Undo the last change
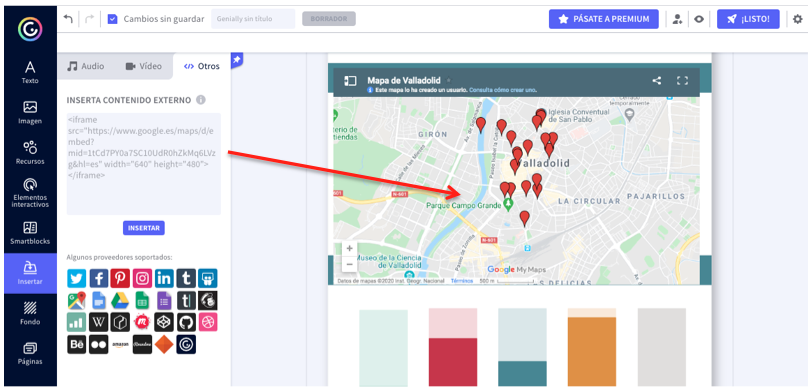Viewport: 808px width, 390px height. [x=68, y=19]
